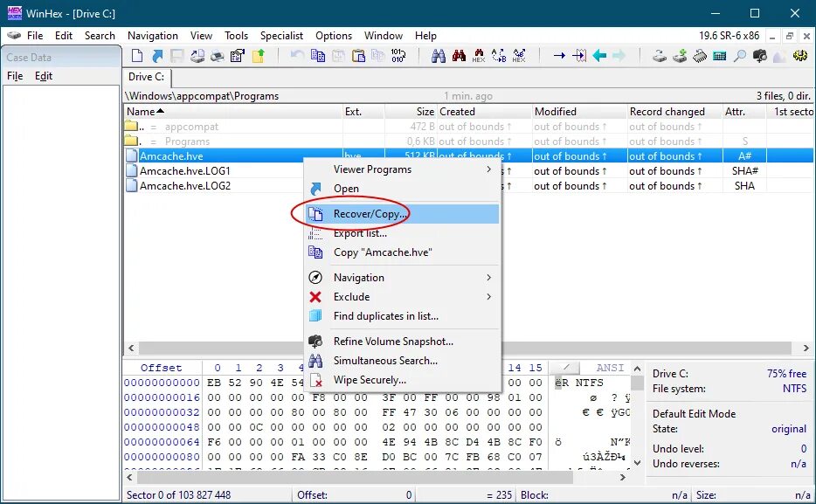Click the Clone Disk icon with green plus
Screen dimensions: 816x504
point(680,55)
